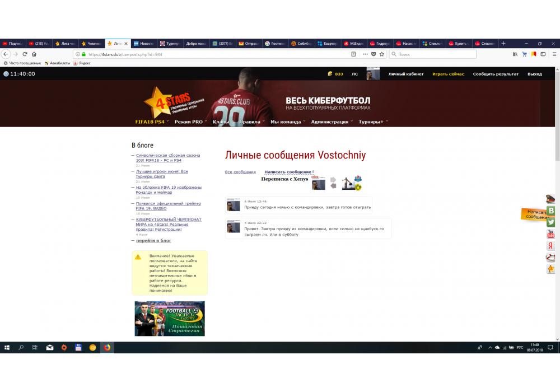Expand the Мы команда menu
This screenshot has width=560, height=392.
point(287,122)
